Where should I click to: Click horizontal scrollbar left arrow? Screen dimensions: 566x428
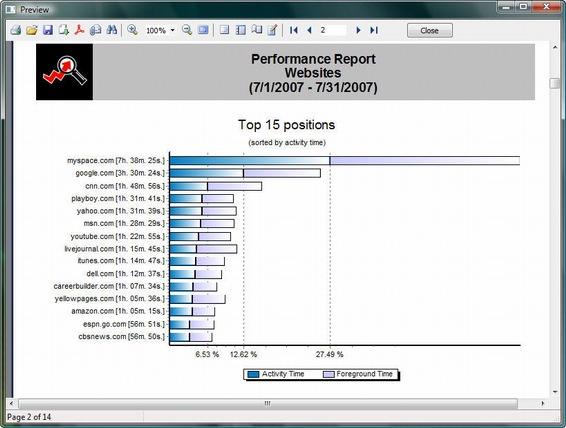click(11, 403)
